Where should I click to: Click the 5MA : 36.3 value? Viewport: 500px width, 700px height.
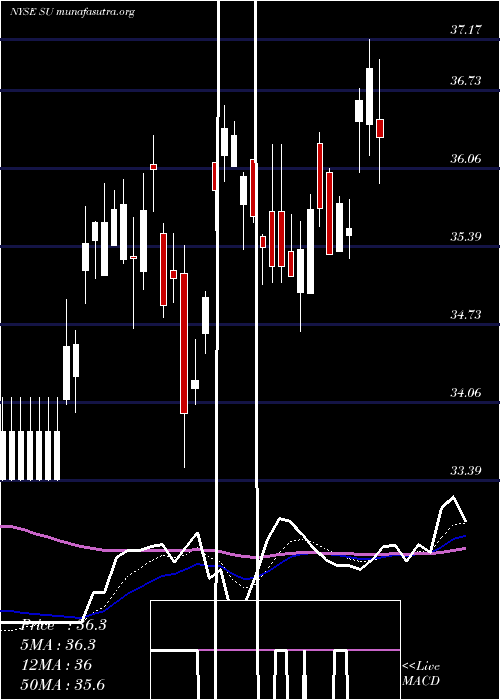(59, 645)
